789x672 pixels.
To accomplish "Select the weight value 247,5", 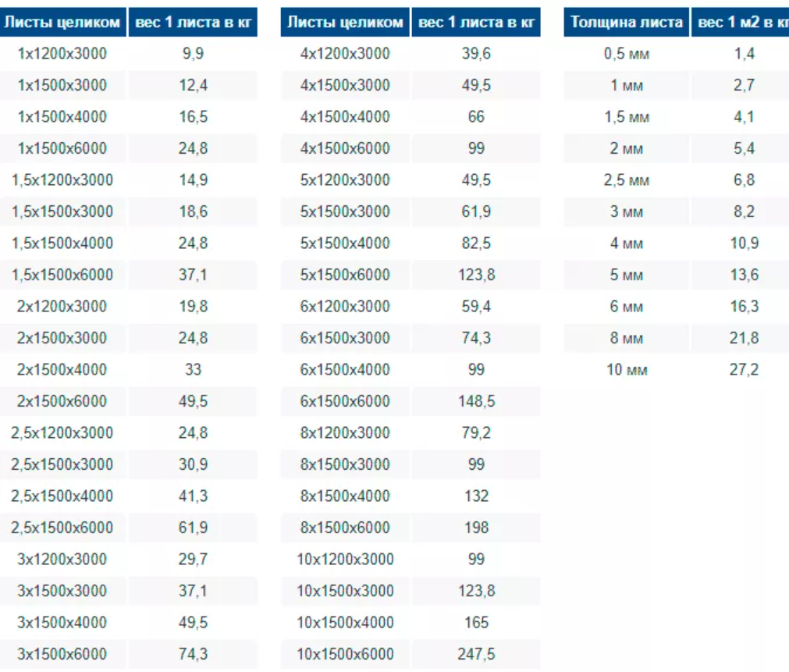I will 476,654.
